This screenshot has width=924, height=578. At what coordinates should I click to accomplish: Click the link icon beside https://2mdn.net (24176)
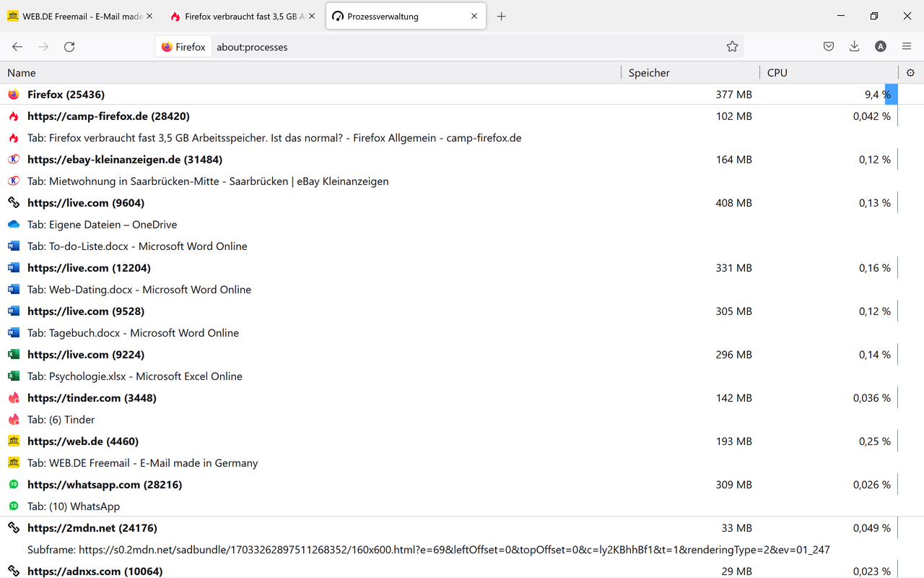tap(13, 528)
